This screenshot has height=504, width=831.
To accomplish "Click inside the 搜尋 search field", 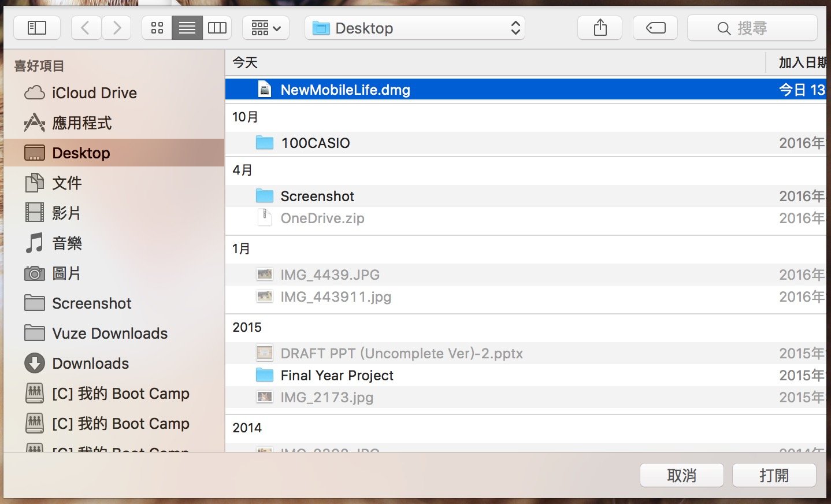I will (x=752, y=27).
